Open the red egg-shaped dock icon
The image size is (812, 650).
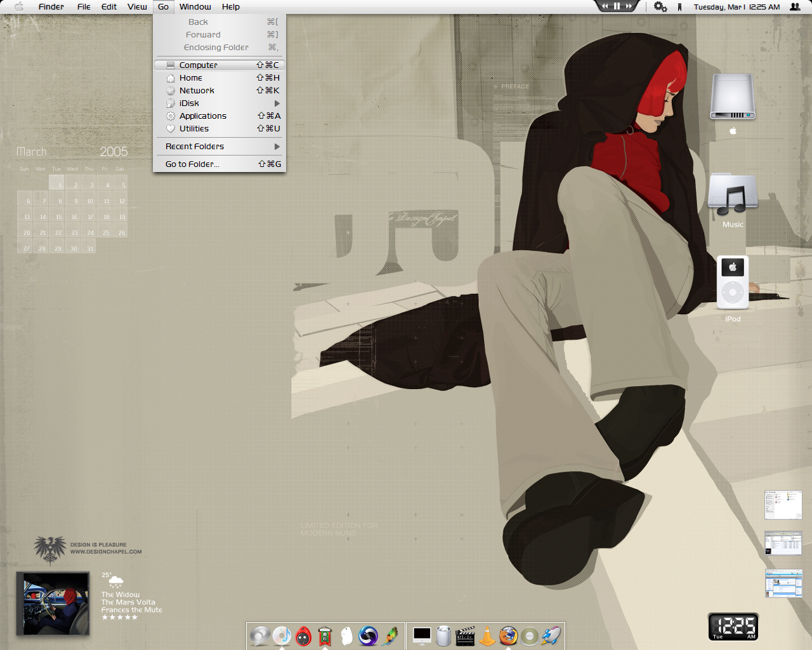[304, 635]
